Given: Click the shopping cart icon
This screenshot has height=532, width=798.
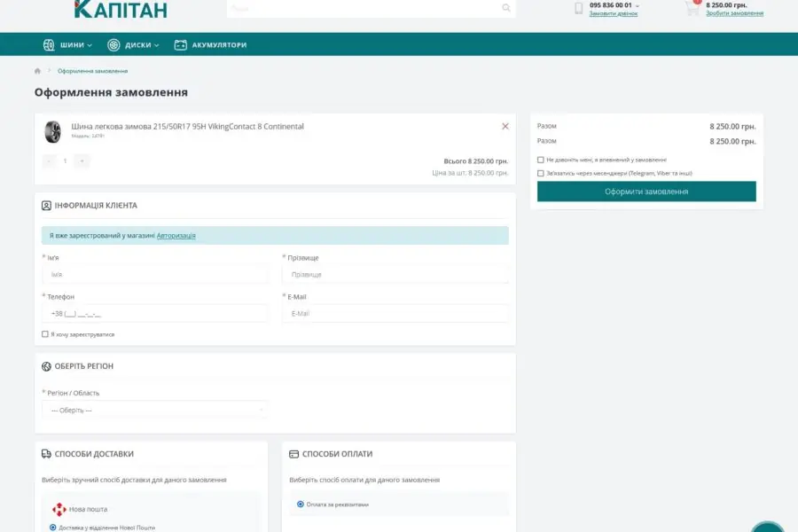Looking at the screenshot, I should coord(692,9).
